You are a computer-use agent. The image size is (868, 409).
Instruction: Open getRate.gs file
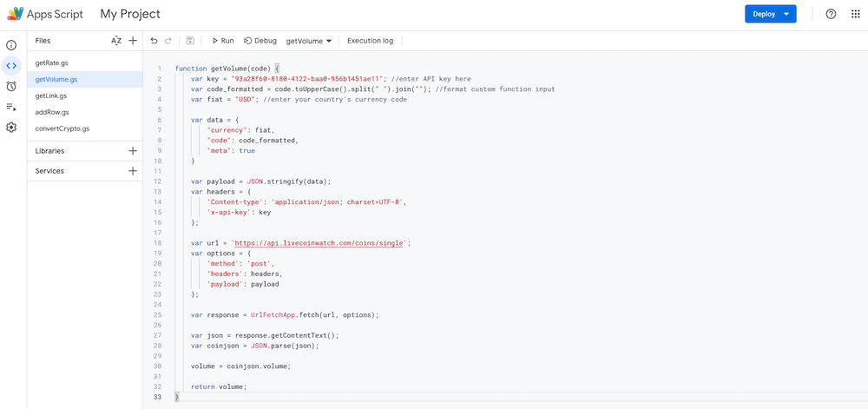[x=52, y=63]
